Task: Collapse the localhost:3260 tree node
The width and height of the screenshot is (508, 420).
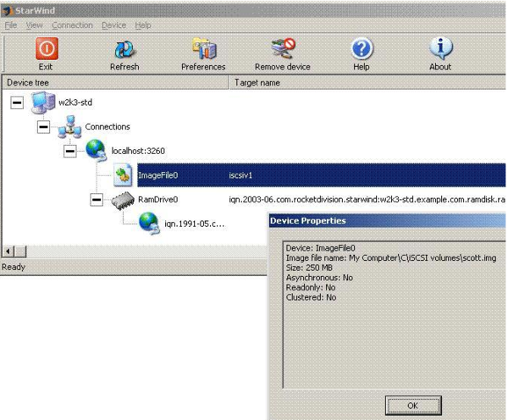Action: (x=70, y=151)
